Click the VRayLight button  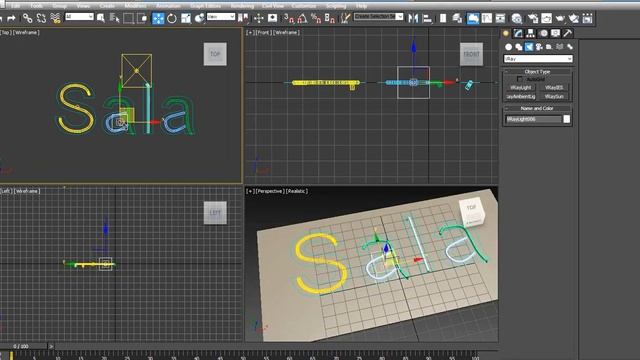520,87
